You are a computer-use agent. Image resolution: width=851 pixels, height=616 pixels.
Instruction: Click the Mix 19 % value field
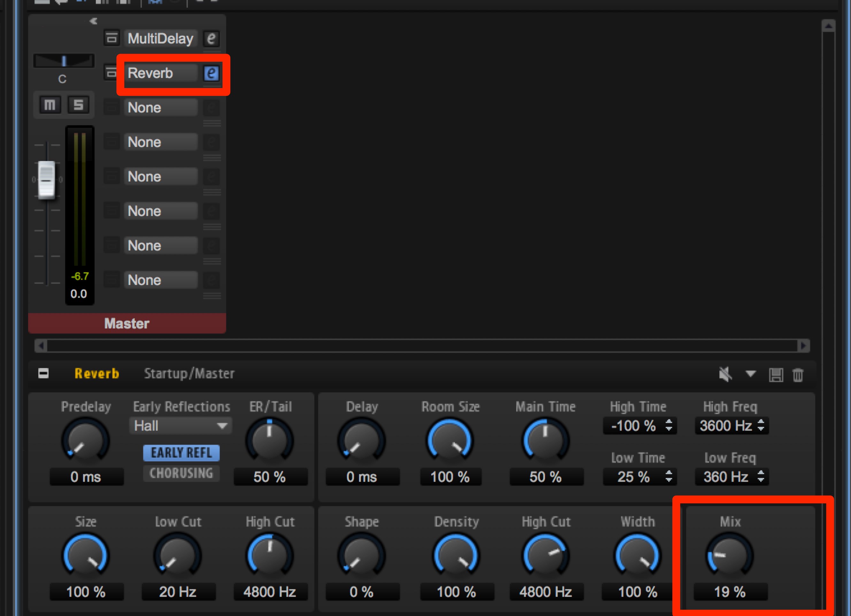[731, 592]
